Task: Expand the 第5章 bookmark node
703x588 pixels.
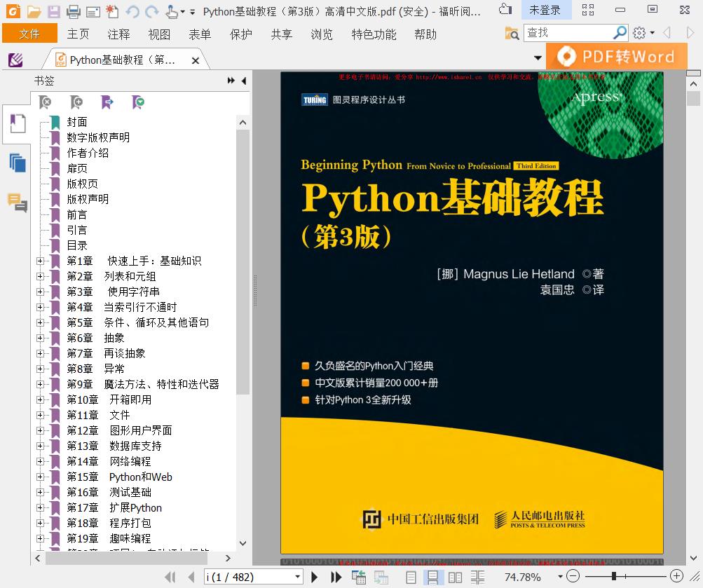Action: 41,322
